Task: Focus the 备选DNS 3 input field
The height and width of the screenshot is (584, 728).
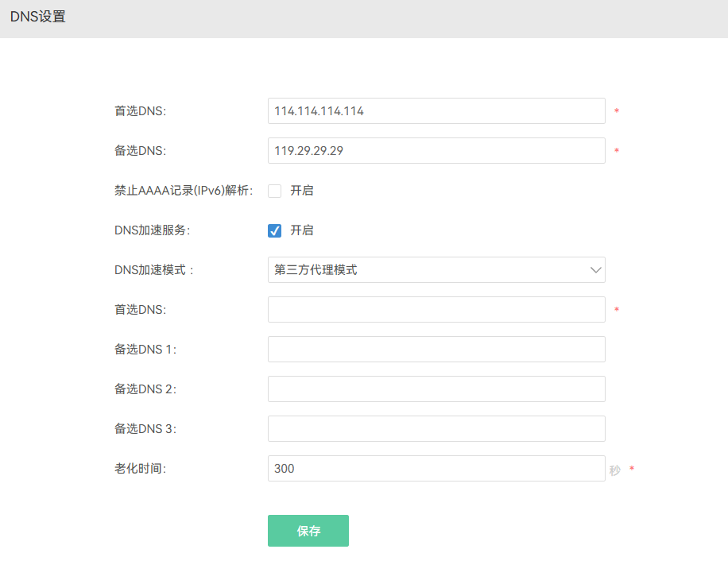Action: 436,428
